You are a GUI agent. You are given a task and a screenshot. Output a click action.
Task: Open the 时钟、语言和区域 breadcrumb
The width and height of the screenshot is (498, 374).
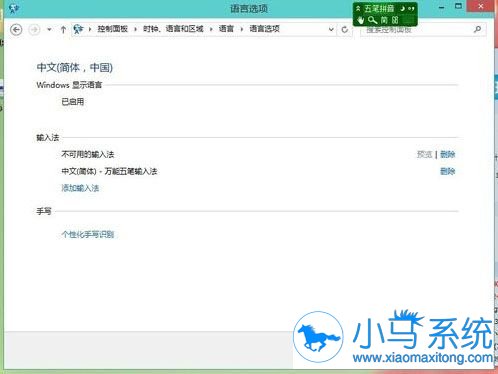173,29
